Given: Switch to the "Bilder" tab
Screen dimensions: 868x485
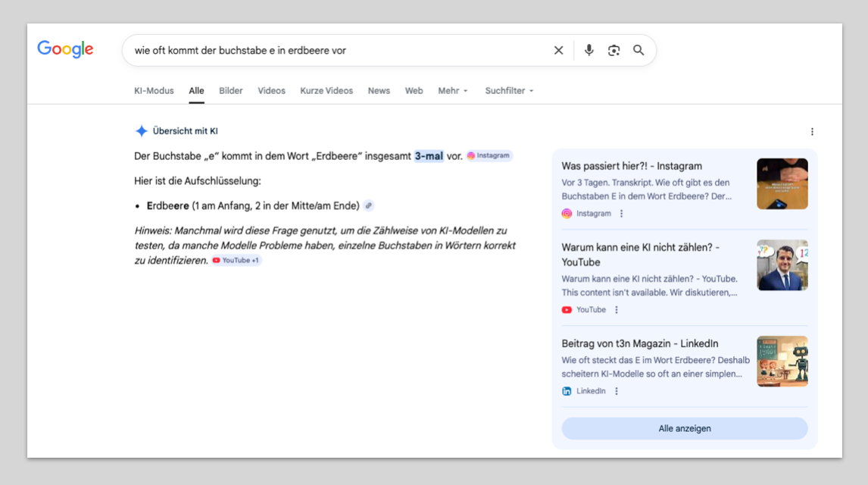Looking at the screenshot, I should 230,90.
